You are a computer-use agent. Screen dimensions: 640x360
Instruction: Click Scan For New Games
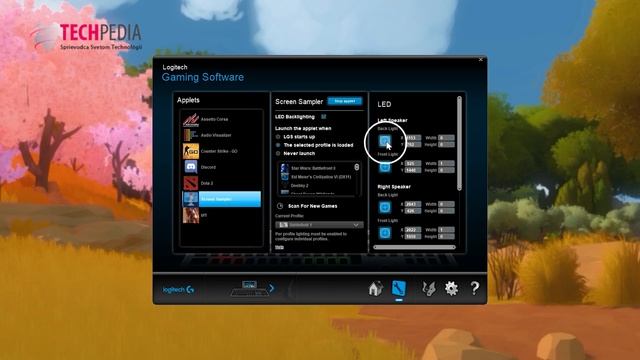coord(313,206)
